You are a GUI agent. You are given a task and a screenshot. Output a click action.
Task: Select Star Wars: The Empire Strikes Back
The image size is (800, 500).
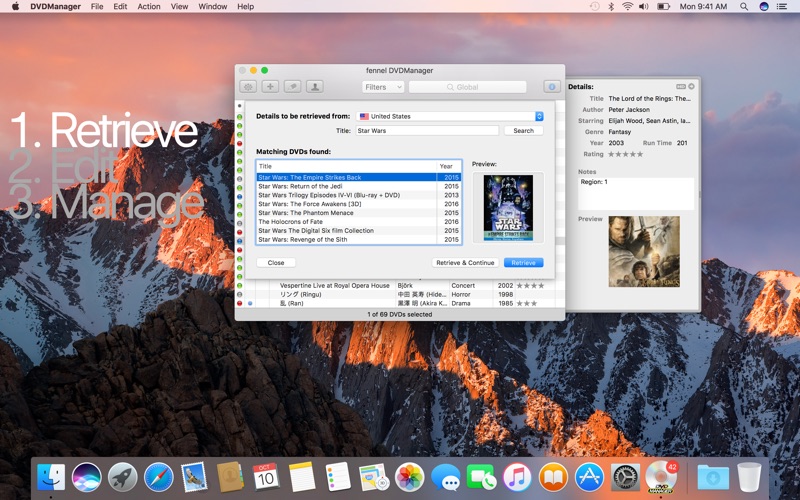(359, 178)
